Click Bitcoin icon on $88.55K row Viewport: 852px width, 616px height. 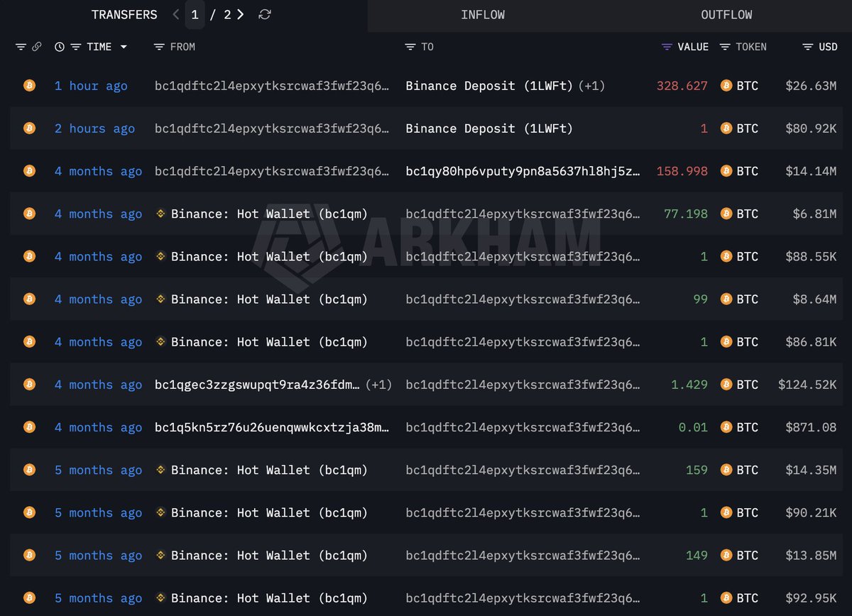(x=29, y=255)
